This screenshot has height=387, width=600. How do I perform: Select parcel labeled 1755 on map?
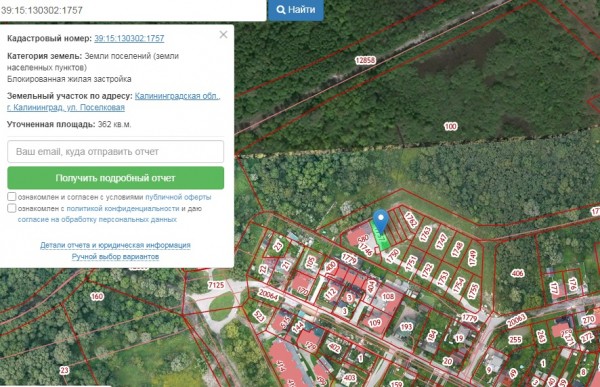(473, 291)
